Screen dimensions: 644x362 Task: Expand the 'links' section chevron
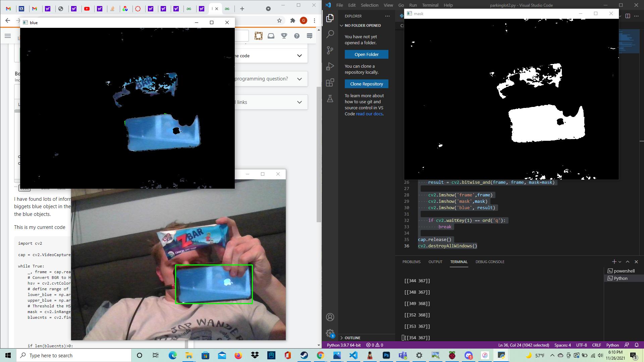tap(300, 102)
